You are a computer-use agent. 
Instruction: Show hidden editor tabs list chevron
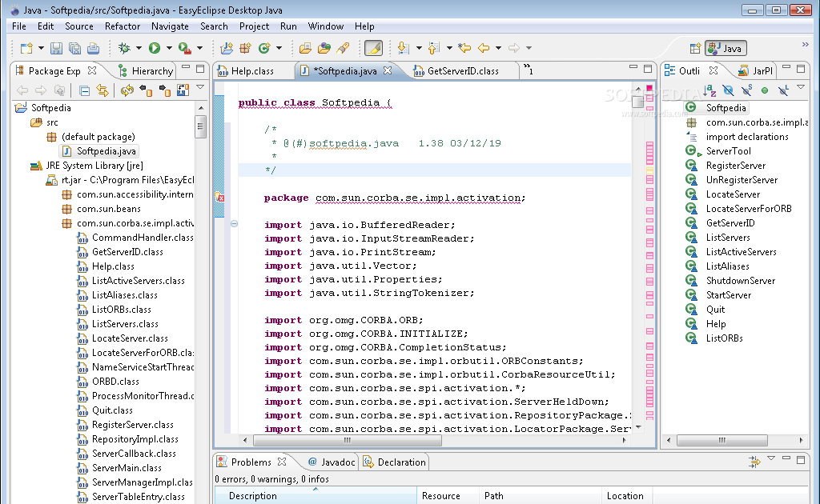(x=529, y=70)
